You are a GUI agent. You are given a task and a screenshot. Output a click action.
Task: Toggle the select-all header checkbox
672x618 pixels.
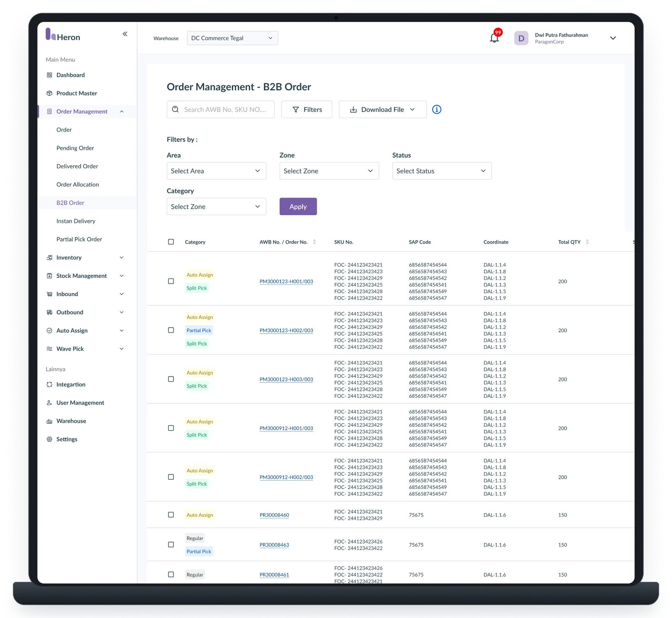(x=171, y=242)
